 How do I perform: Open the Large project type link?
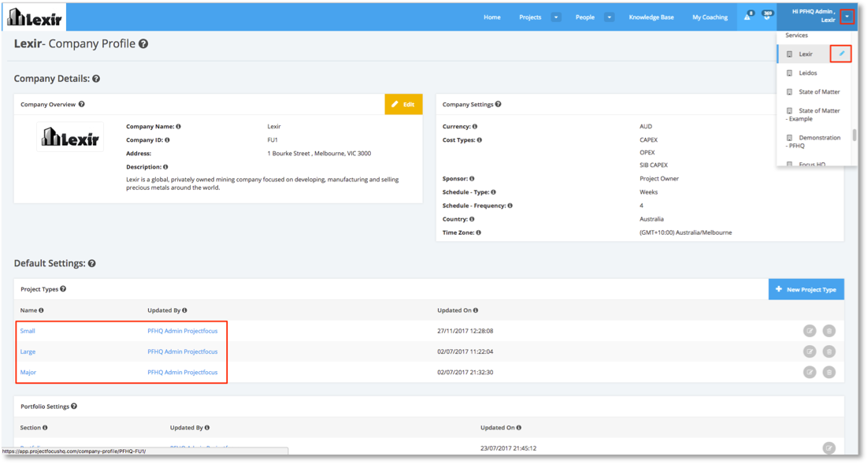pyautogui.click(x=28, y=351)
